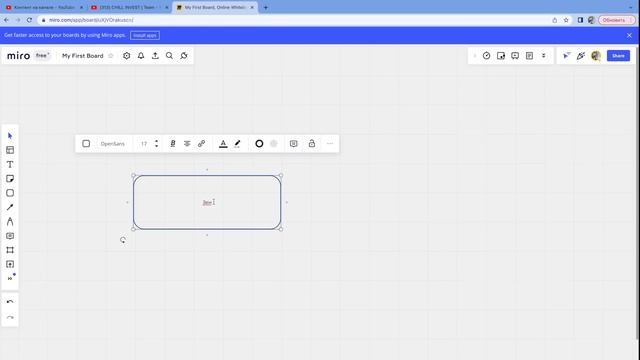Click the free plan badge

click(42, 56)
